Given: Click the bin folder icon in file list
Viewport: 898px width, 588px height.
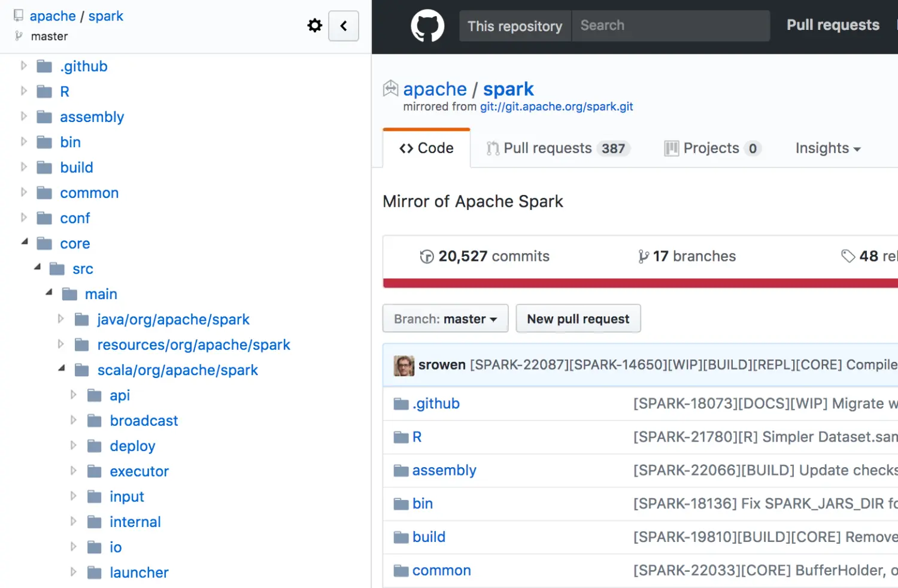Looking at the screenshot, I should click(401, 504).
